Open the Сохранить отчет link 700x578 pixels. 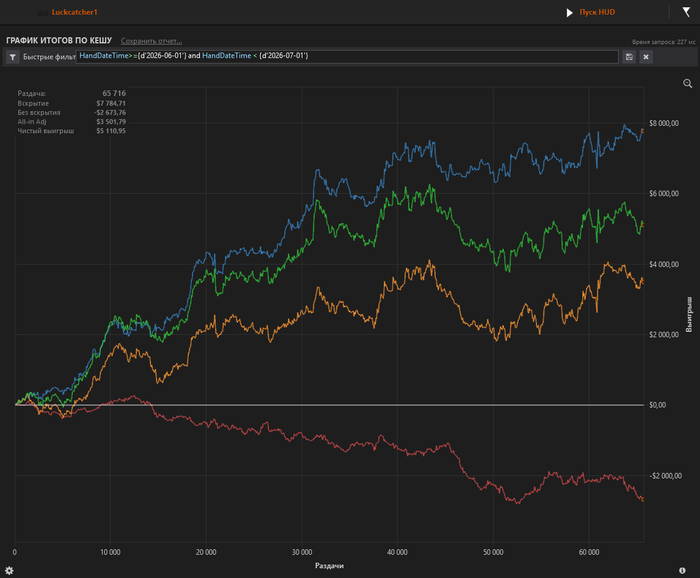click(151, 41)
